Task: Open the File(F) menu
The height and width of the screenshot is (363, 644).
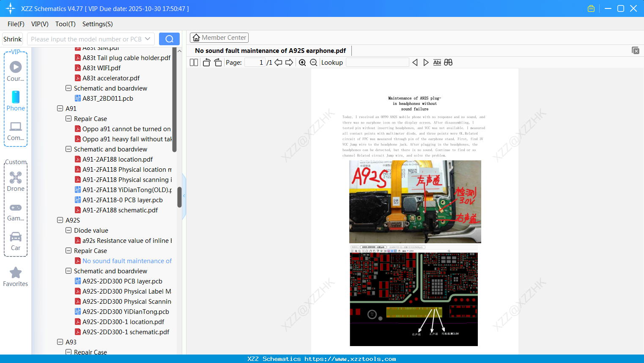Action: pyautogui.click(x=16, y=24)
